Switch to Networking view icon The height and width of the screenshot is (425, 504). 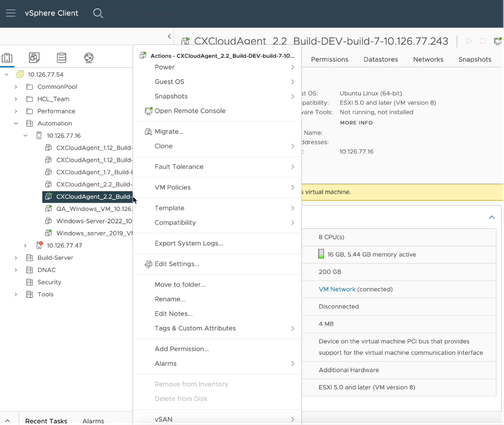pos(89,58)
